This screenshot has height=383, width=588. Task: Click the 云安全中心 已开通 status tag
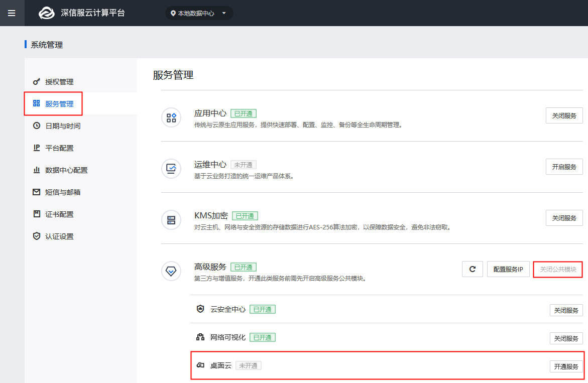tap(263, 310)
